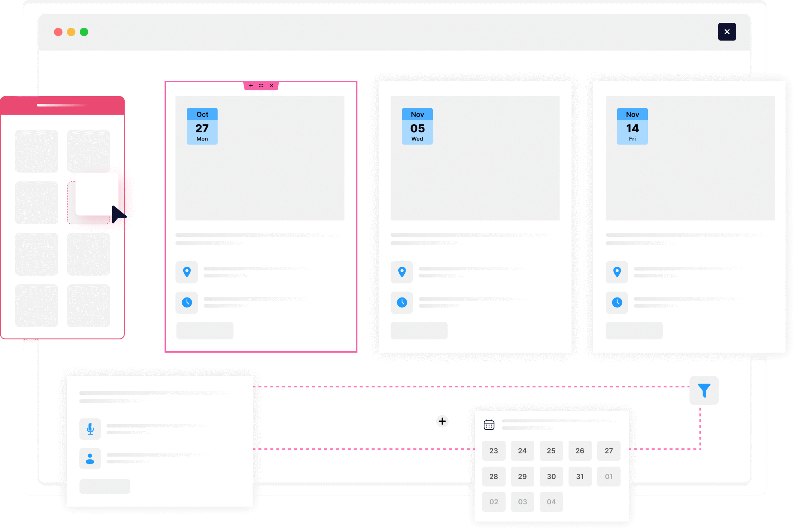Click button placeholder on Nov 14 card
This screenshot has width=798, height=532.
[634, 330]
